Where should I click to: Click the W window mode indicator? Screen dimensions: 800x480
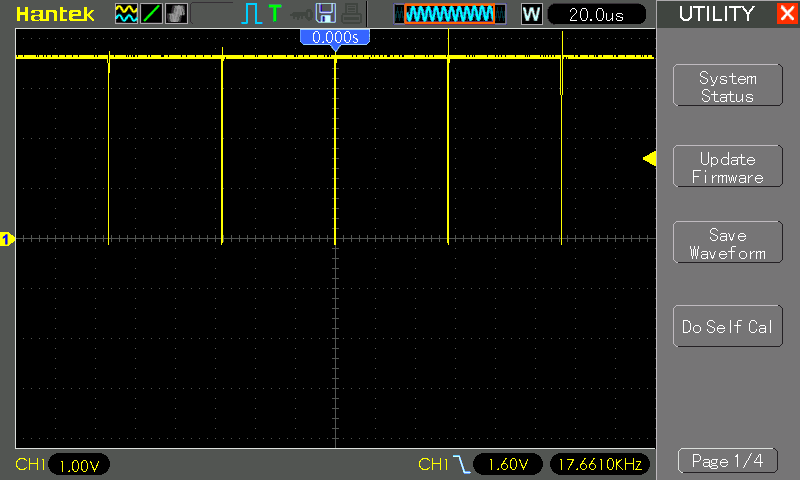click(x=531, y=14)
